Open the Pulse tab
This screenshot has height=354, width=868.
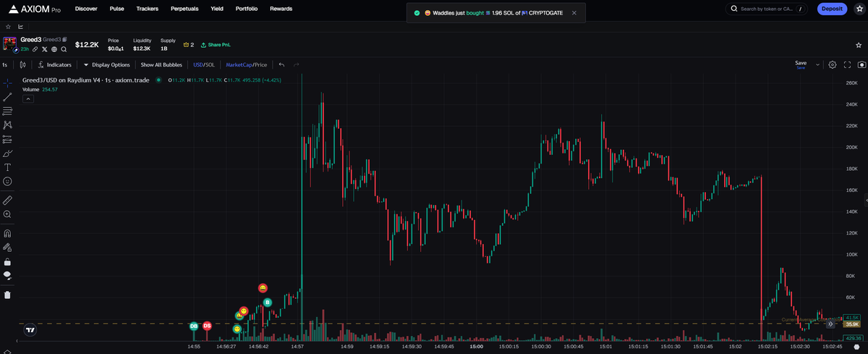[x=116, y=9]
